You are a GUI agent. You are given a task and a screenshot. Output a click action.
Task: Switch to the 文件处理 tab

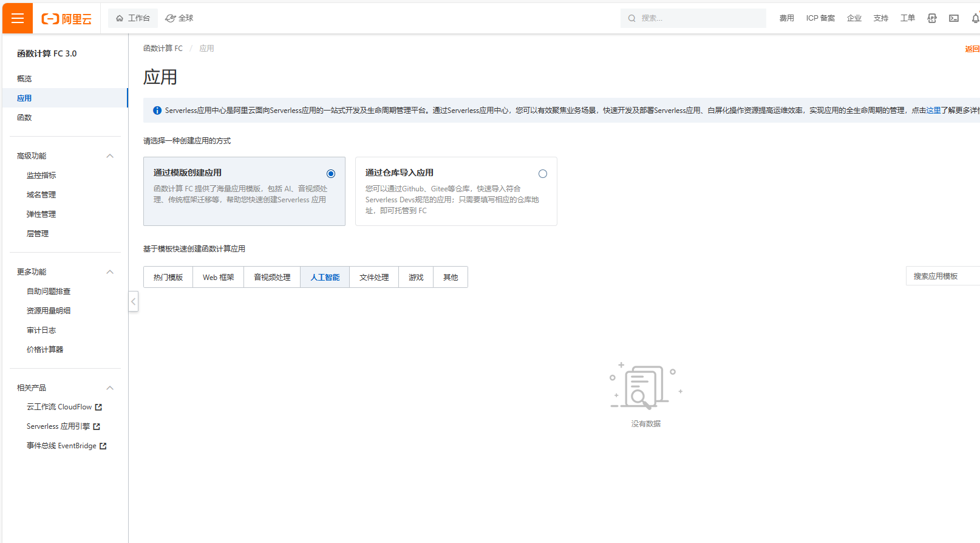coord(374,277)
